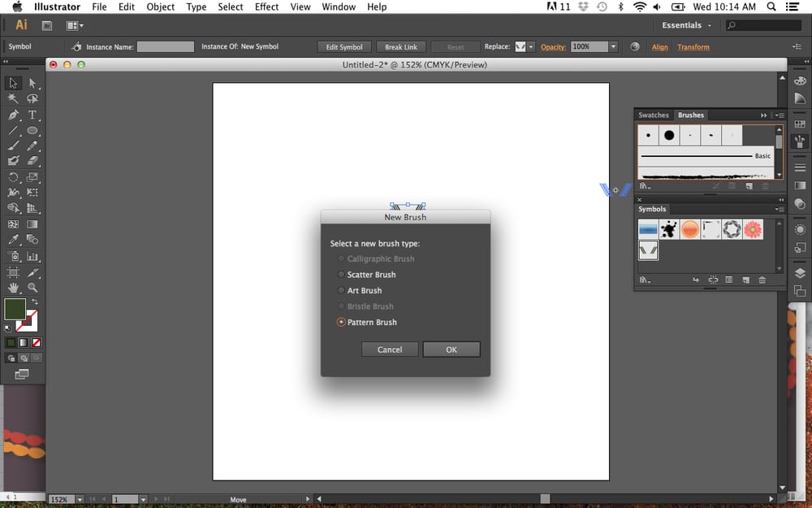
Task: Select the Direct Selection tool
Action: 32,83
